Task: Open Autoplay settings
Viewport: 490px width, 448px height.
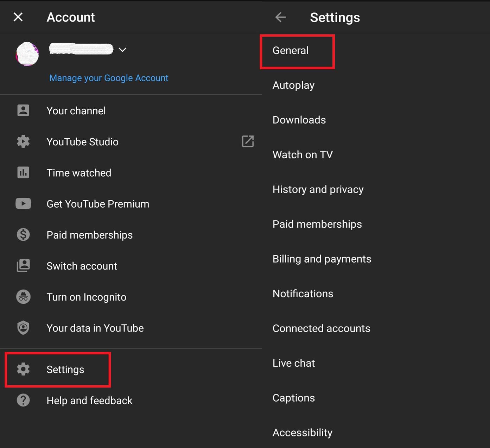Action: coord(293,85)
